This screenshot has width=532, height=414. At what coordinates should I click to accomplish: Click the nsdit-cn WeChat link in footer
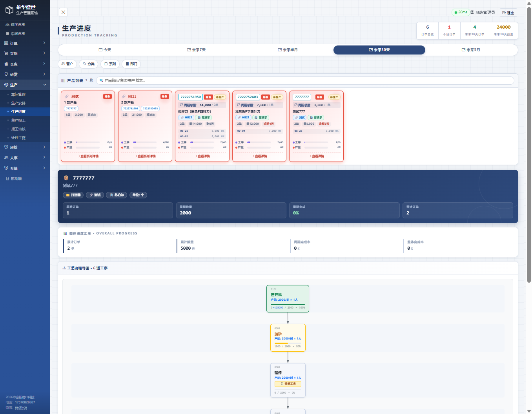coord(21,407)
